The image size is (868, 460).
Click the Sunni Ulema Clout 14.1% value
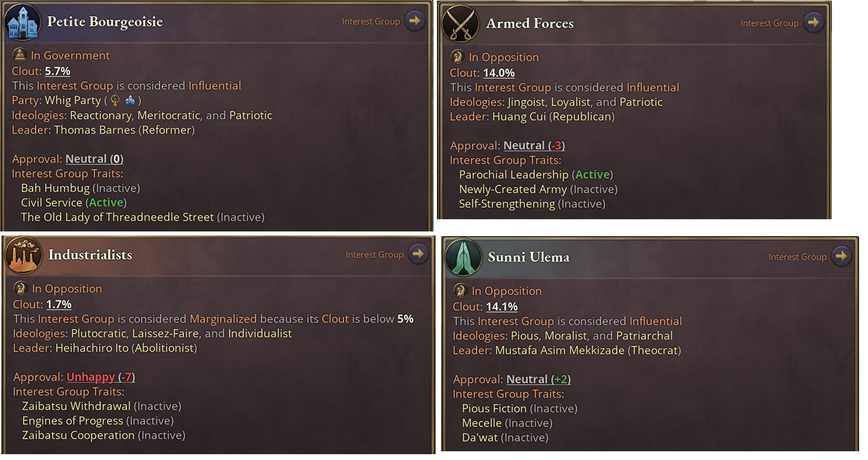(501, 306)
